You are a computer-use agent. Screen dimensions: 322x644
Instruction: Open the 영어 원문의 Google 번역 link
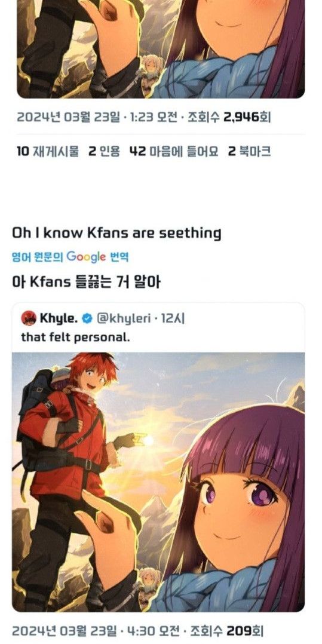70,257
